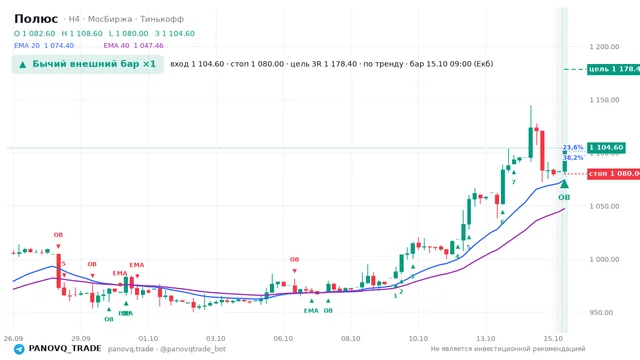This screenshot has width=640, height=360.
Task: Click the '15.10' date axis label
Action: tap(553, 339)
